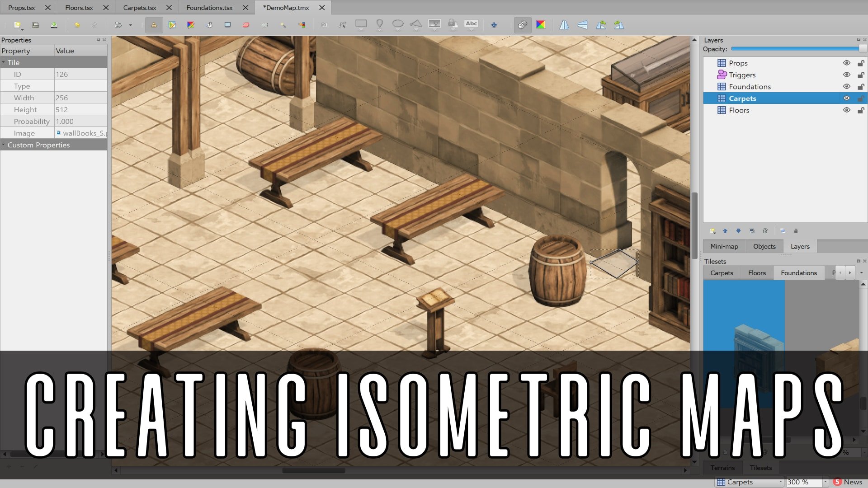Select the Eraser tool
This screenshot has height=488, width=868.
tap(246, 25)
